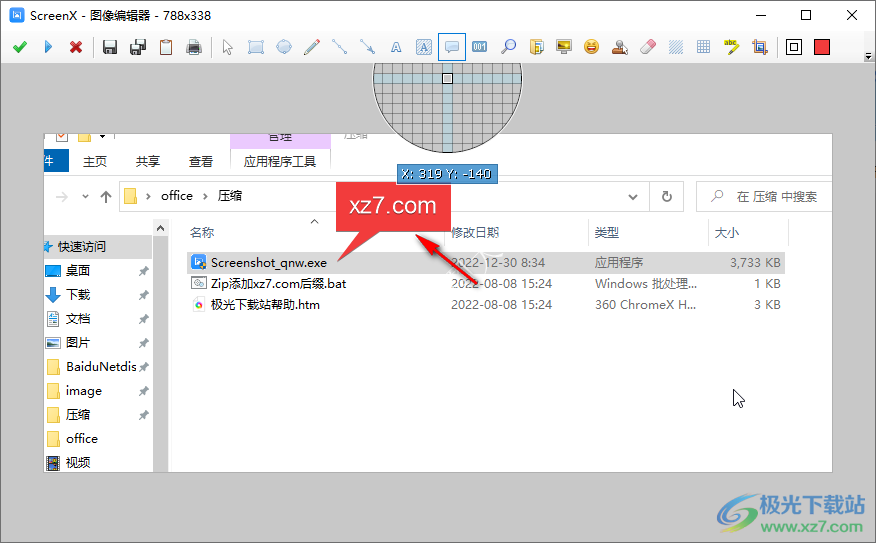Screen dimensions: 876x543
Task: Click the up-directory arrow in Explorer
Action: pyautogui.click(x=106, y=197)
